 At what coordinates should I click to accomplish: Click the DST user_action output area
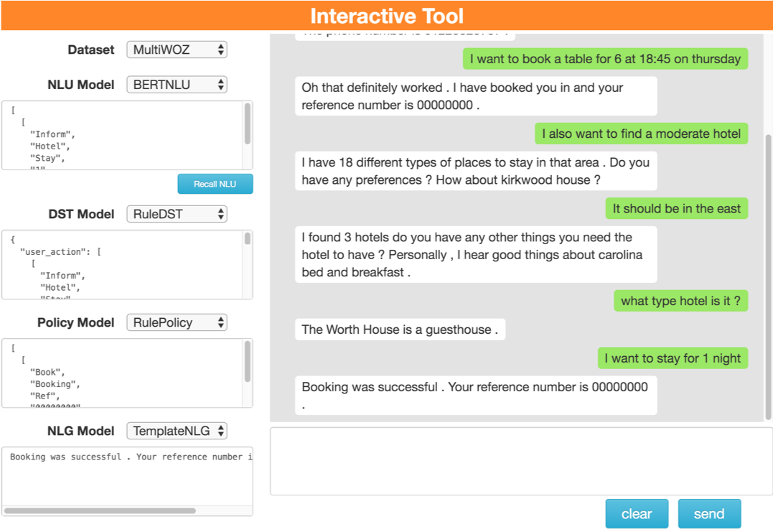(122, 264)
